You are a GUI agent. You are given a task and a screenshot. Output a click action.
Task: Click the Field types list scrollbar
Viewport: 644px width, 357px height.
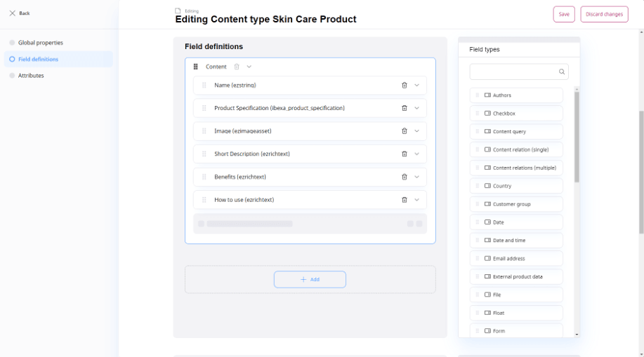click(577, 137)
